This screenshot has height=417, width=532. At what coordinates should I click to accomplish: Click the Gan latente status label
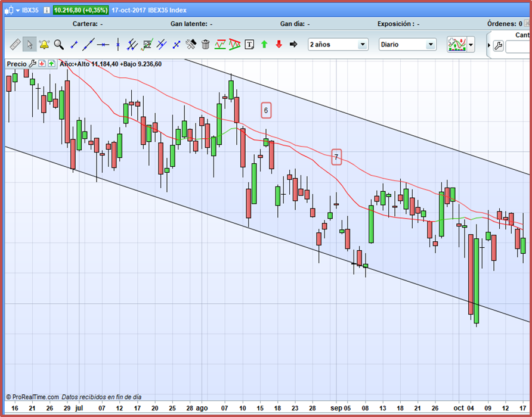tap(191, 24)
